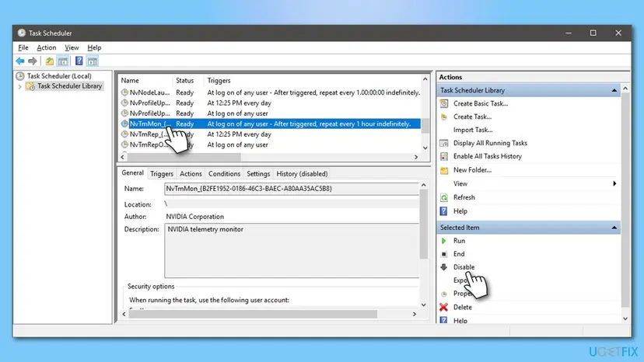Viewport: 644px width, 362px height.
Task: Toggle the Show/Hide Console Tree toolbar icon
Action: point(63,61)
